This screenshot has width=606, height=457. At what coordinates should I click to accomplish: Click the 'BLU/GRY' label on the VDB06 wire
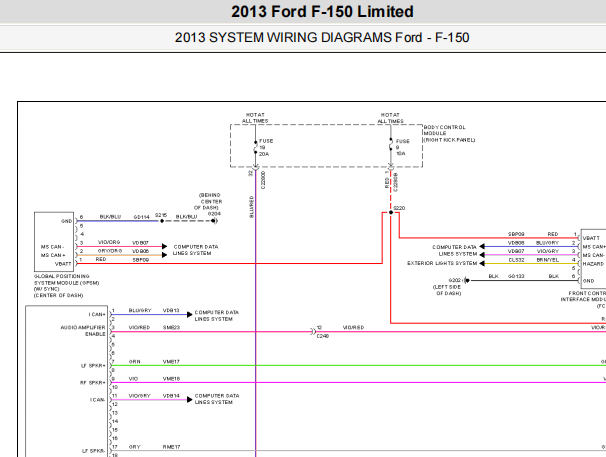[x=547, y=243]
